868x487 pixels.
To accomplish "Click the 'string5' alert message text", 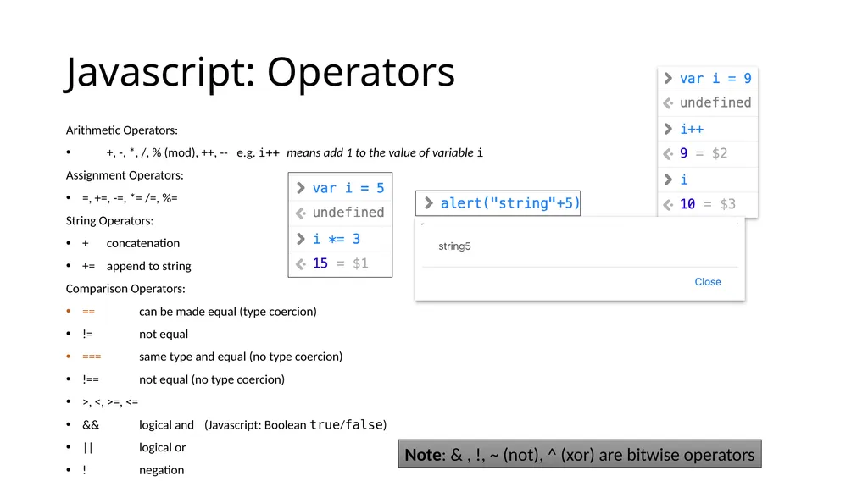I will (454, 246).
